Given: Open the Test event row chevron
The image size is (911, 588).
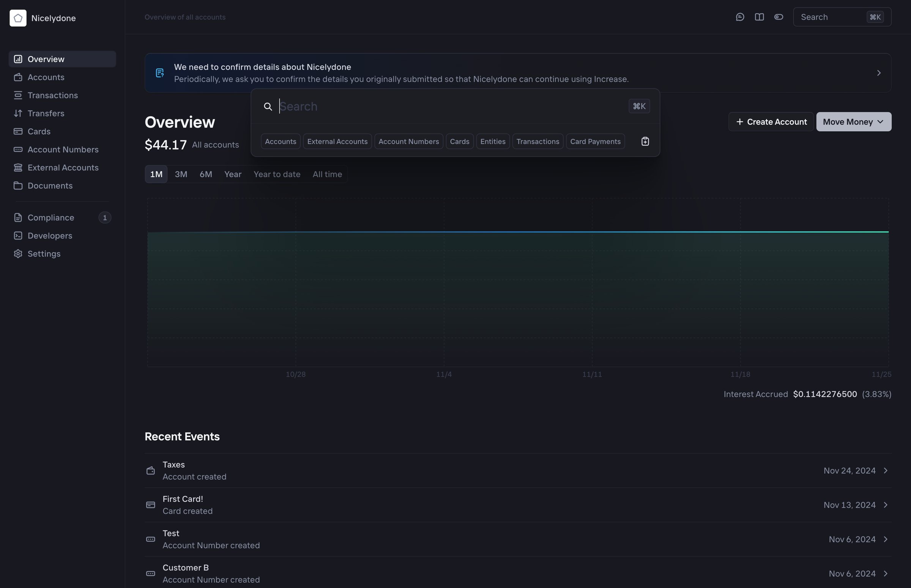Looking at the screenshot, I should tap(886, 539).
